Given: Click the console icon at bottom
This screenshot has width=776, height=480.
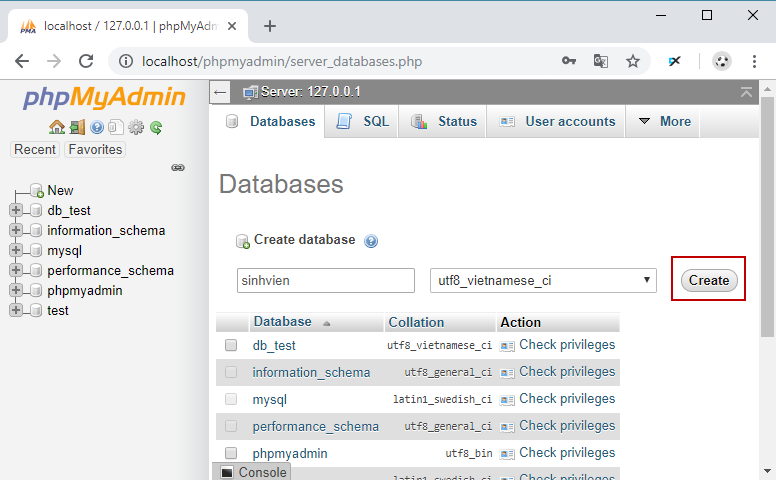Looking at the screenshot, I should (227, 473).
